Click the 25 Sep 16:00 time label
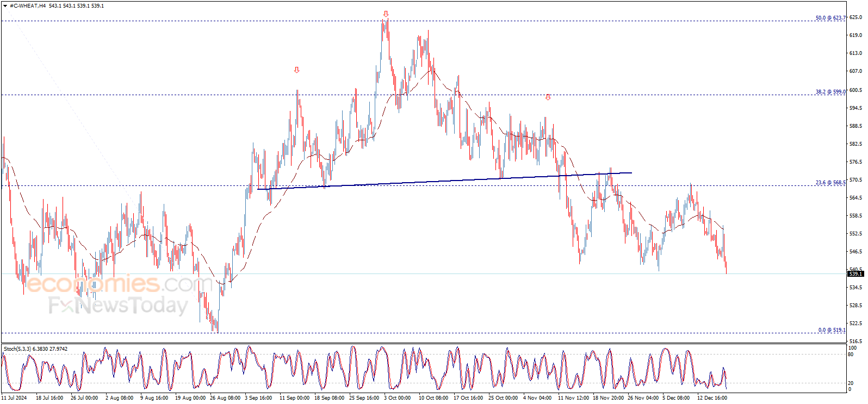 pos(364,398)
